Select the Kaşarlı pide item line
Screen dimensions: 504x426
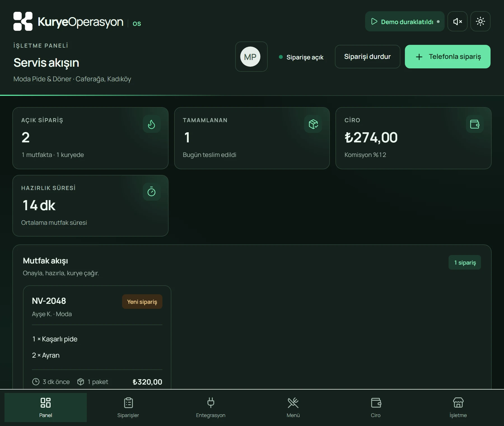55,339
